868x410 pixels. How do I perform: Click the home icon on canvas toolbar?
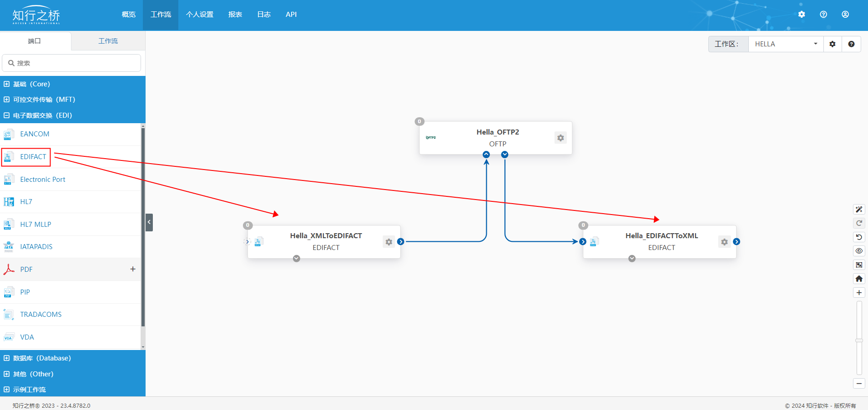coord(859,279)
